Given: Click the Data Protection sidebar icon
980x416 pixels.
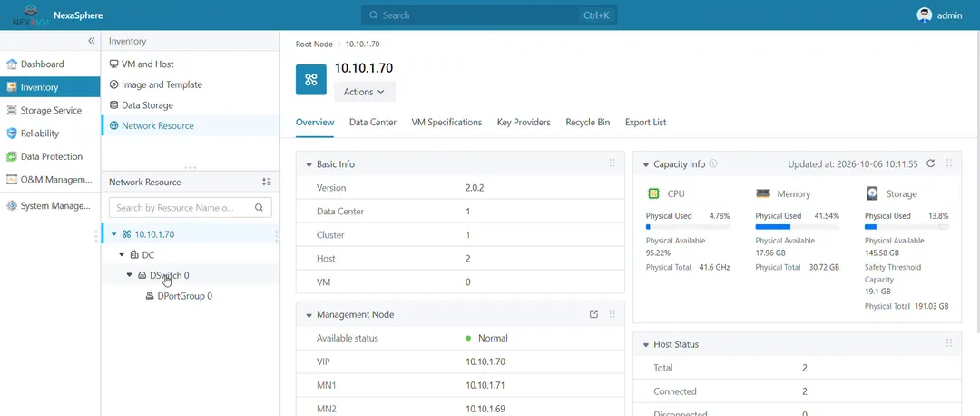Looking at the screenshot, I should pyautogui.click(x=11, y=156).
